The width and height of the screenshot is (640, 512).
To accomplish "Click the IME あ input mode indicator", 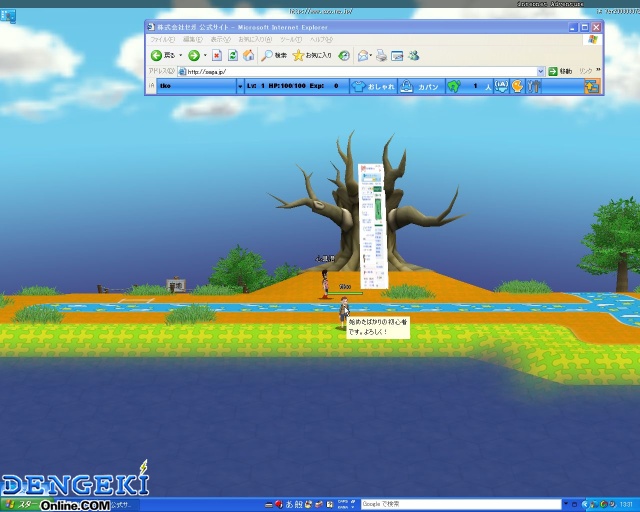I will (x=289, y=505).
